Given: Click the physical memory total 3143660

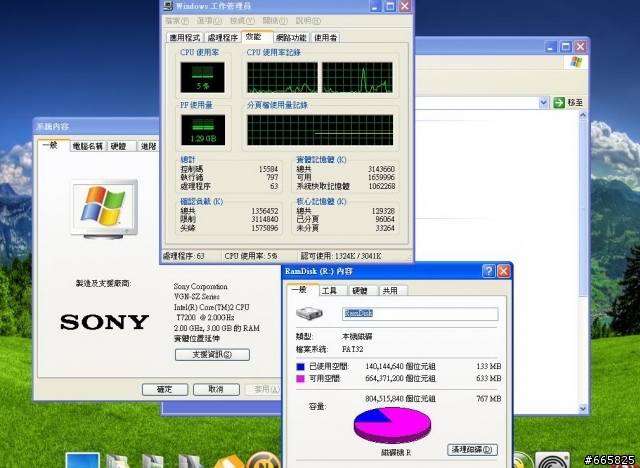Looking at the screenshot, I should (381, 169).
